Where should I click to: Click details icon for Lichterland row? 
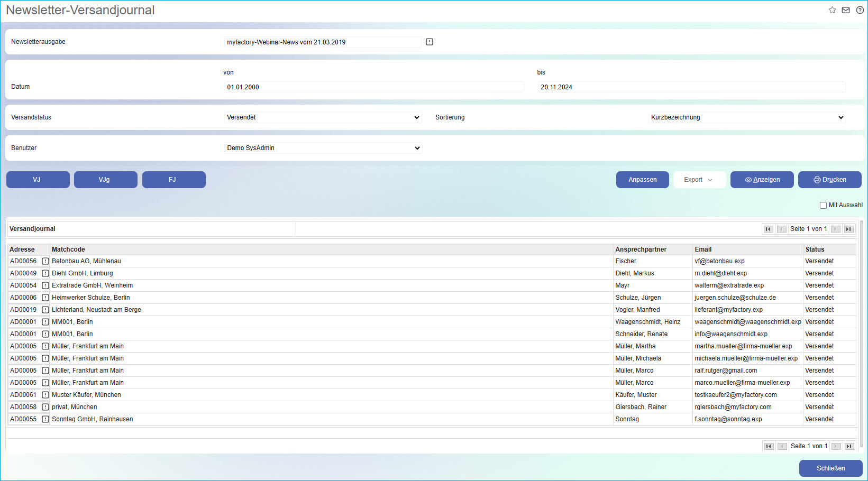pos(45,310)
